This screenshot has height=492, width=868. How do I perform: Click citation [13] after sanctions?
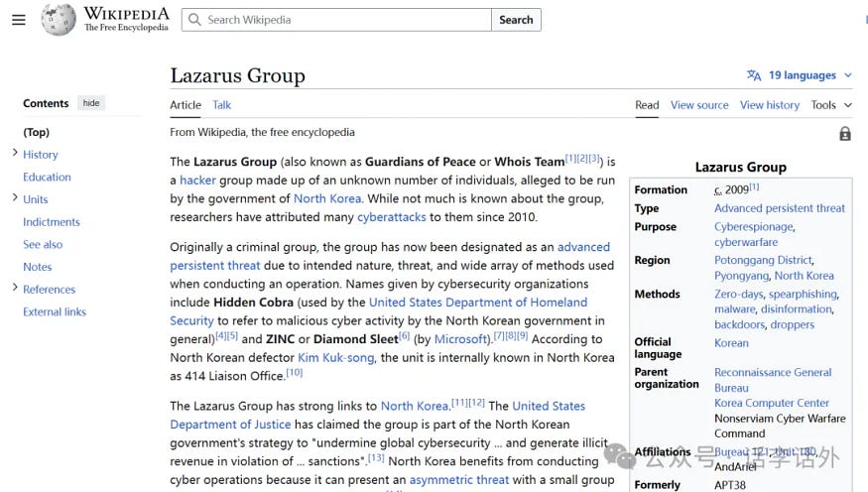click(x=376, y=457)
